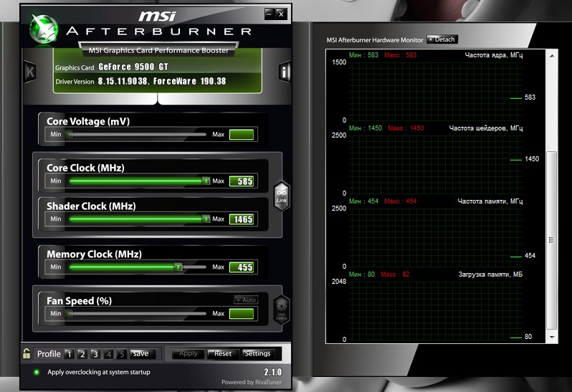
Task: Click 'MSI Afterburner Hardware Monitor' title
Action: click(x=375, y=39)
